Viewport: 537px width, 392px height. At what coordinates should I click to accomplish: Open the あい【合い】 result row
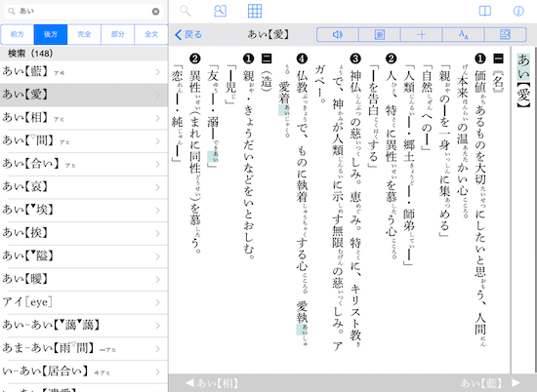84,164
